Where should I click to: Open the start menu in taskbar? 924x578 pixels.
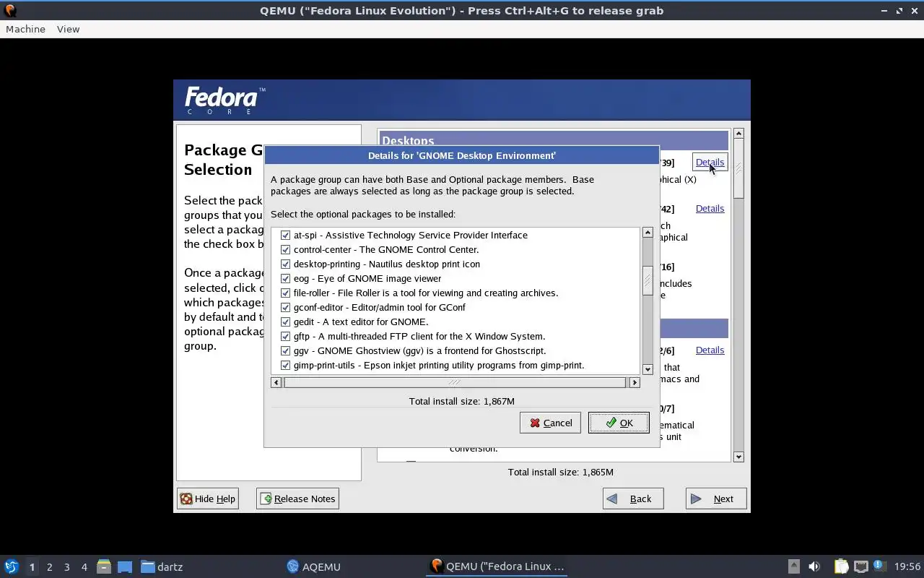(x=12, y=566)
